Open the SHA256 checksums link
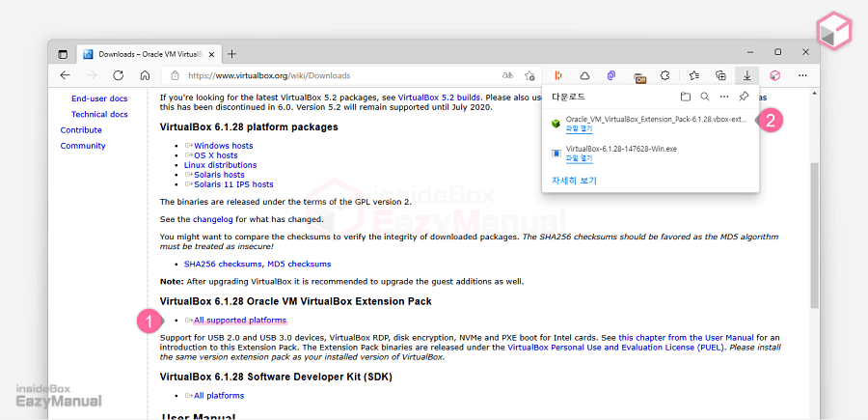This screenshot has width=868, height=420. pyautogui.click(x=223, y=265)
